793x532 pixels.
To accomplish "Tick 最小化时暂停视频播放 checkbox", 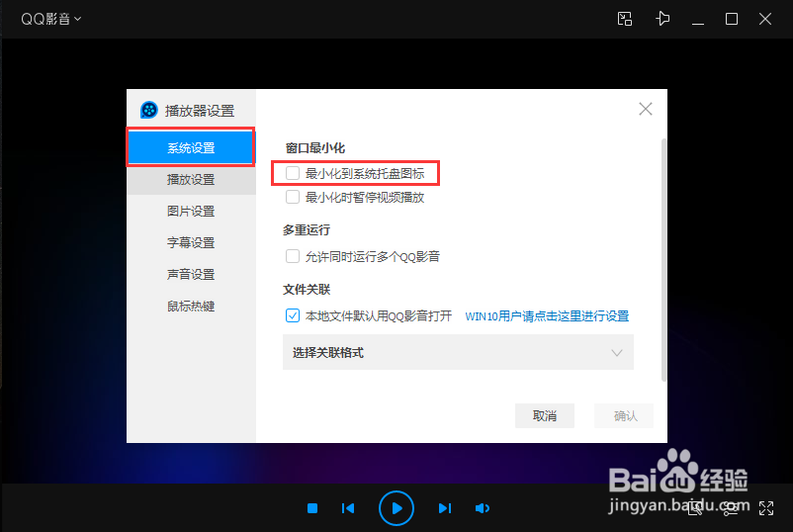I will [x=293, y=197].
